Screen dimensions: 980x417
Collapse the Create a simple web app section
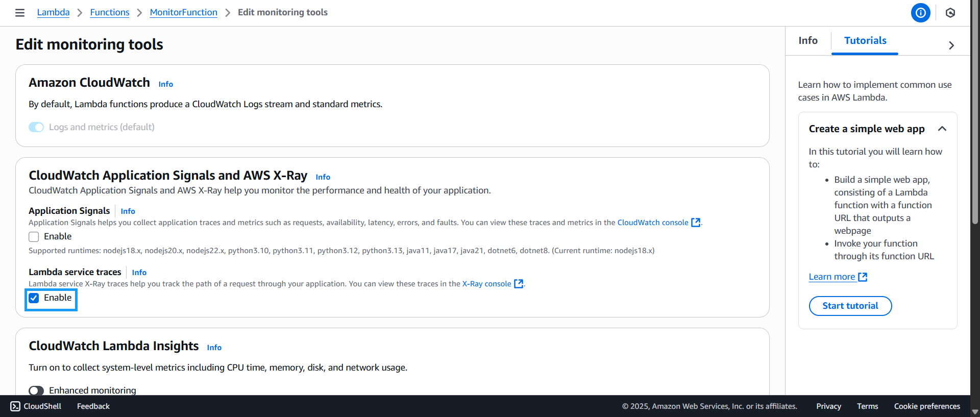942,129
